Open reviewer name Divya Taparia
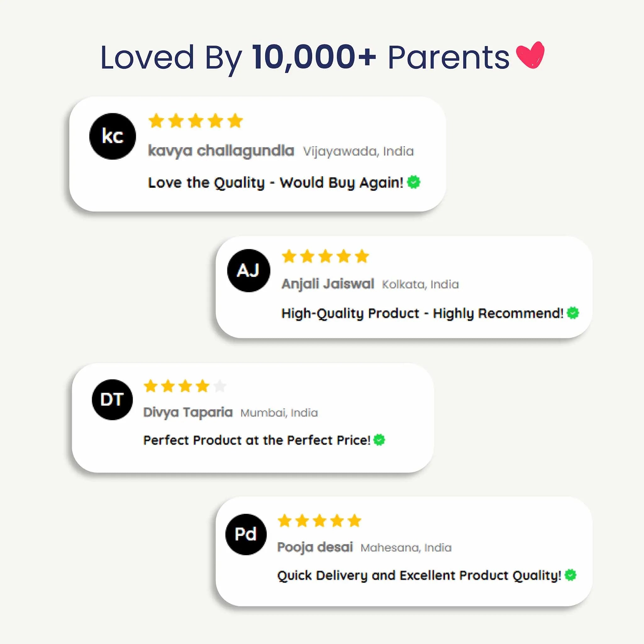 pyautogui.click(x=188, y=413)
